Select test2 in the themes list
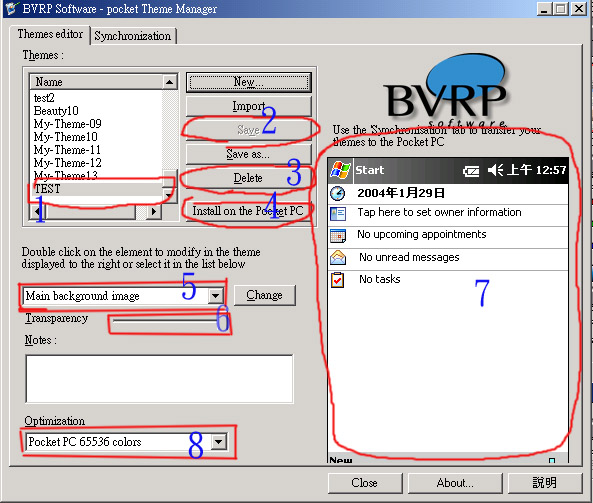 [44, 98]
